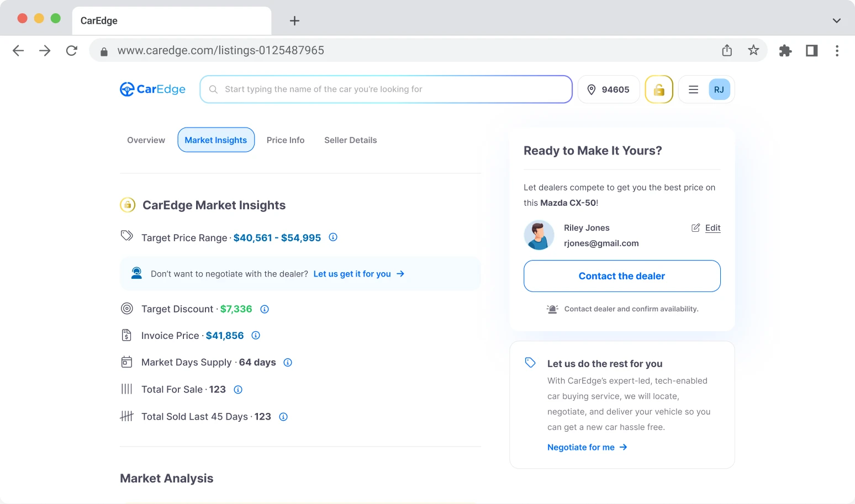Click the Negotiate for me link
This screenshot has width=855, height=504.
(587, 447)
